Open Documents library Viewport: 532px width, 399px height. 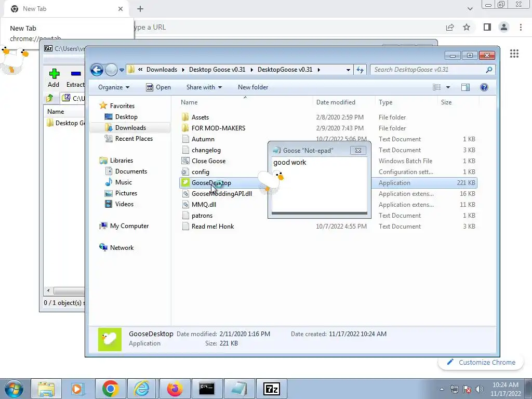(131, 171)
